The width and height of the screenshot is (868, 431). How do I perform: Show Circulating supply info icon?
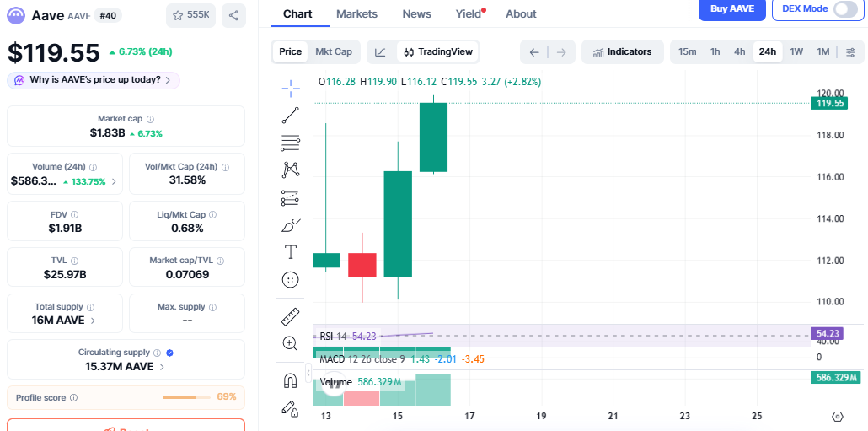pos(158,353)
